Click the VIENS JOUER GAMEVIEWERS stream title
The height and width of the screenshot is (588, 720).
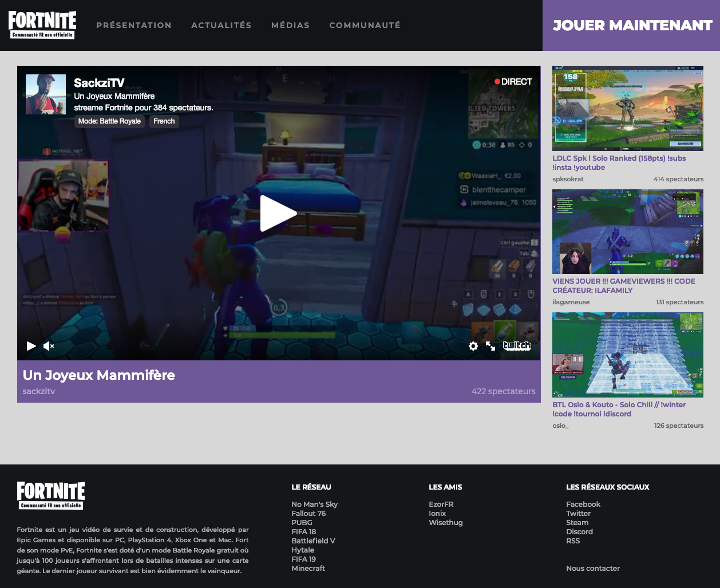624,286
